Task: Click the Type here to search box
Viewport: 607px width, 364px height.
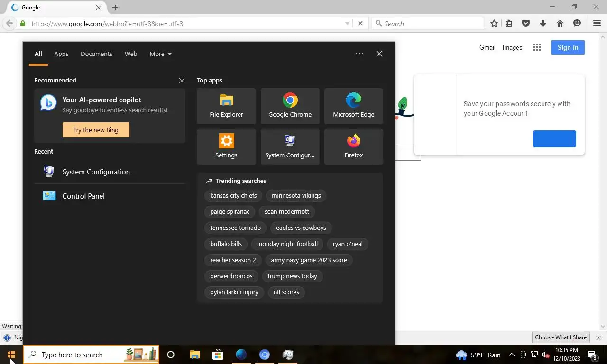Action: pos(91,355)
